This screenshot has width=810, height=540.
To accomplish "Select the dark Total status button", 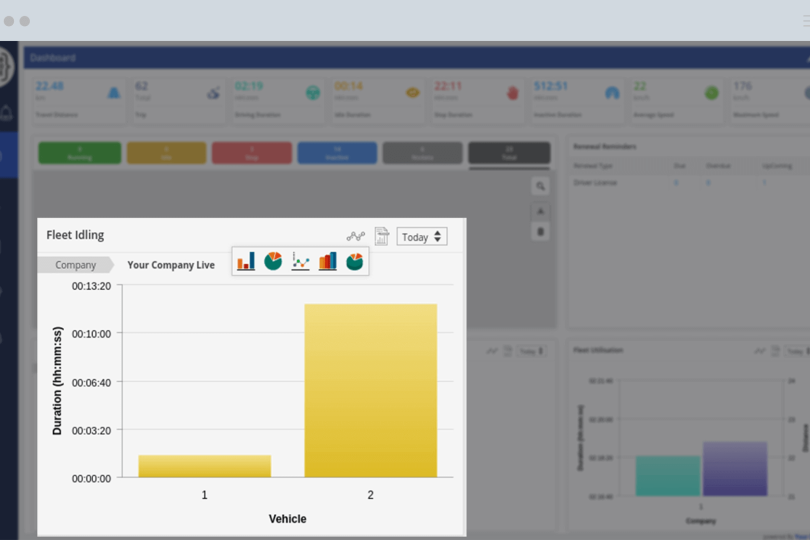I will (509, 153).
